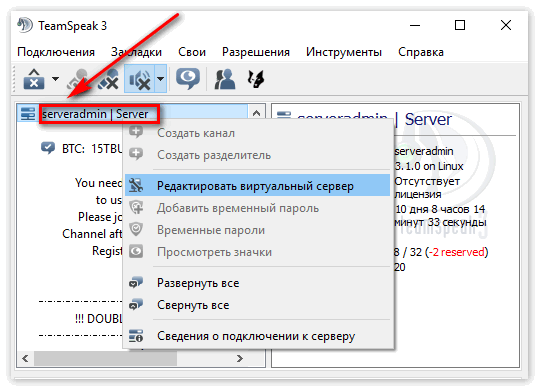Viewport: 539px width, 390px height.
Task: Select the serveradmin | Server tree row
Action: tap(132, 114)
